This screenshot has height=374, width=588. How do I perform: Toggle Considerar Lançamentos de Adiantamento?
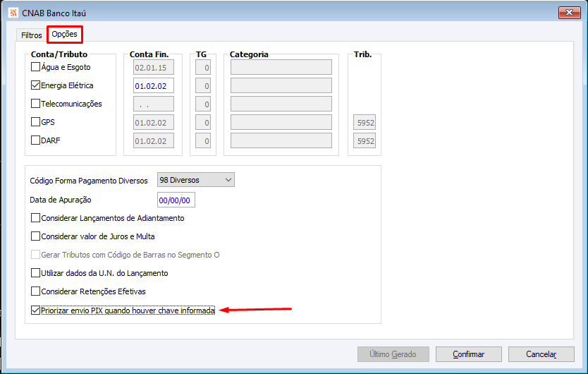tap(35, 218)
